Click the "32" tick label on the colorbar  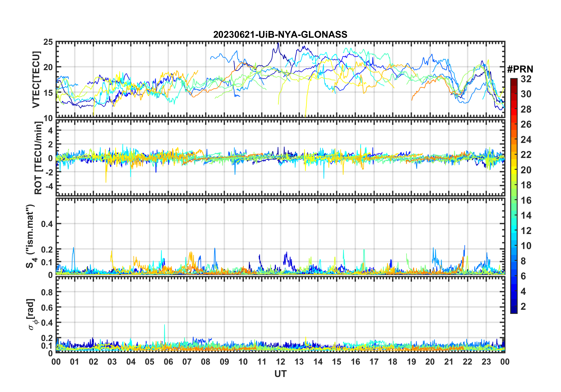[x=526, y=79]
